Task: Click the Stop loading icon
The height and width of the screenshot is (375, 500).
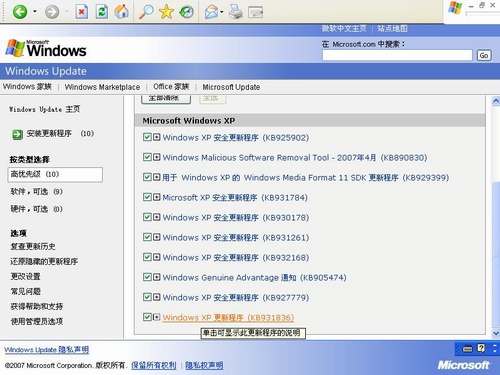Action: pyautogui.click(x=81, y=12)
